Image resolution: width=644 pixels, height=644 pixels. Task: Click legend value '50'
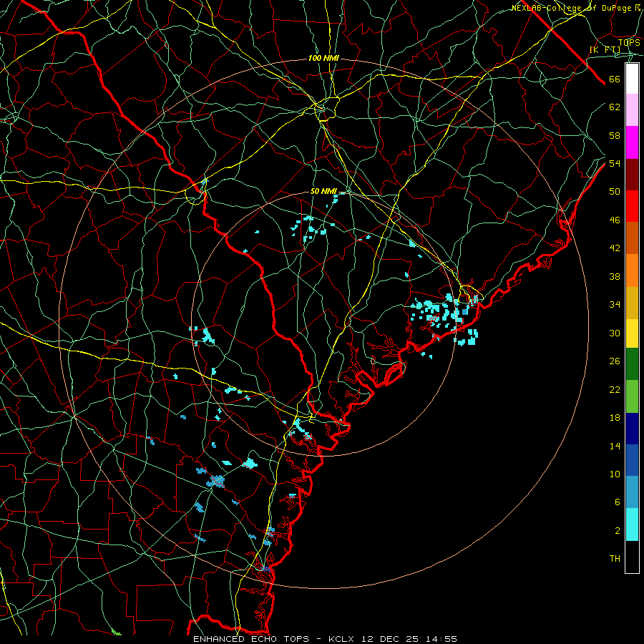pos(615,192)
